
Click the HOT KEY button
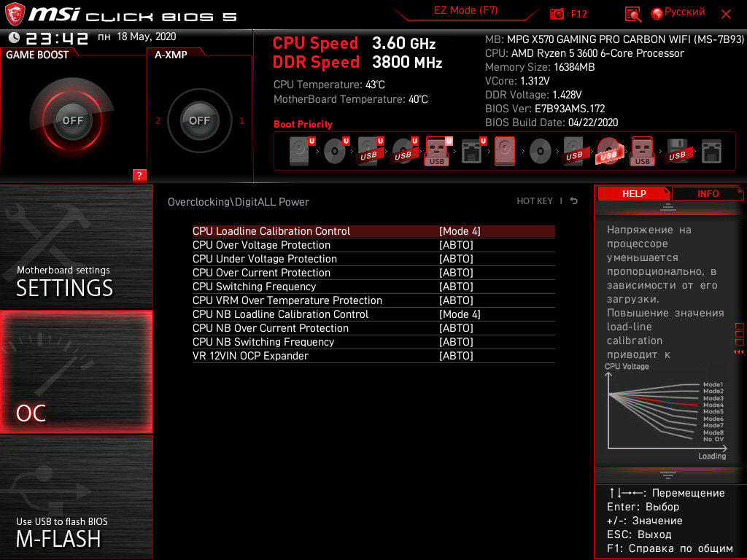tap(535, 201)
